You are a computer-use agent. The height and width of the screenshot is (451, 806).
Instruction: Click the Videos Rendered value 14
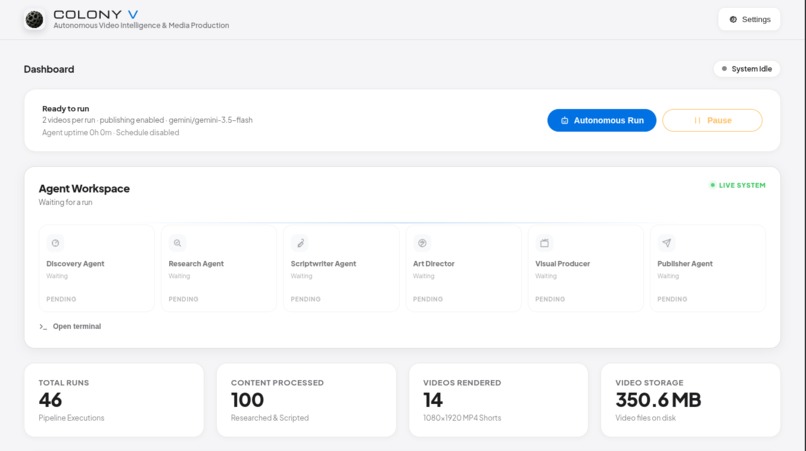pos(433,400)
